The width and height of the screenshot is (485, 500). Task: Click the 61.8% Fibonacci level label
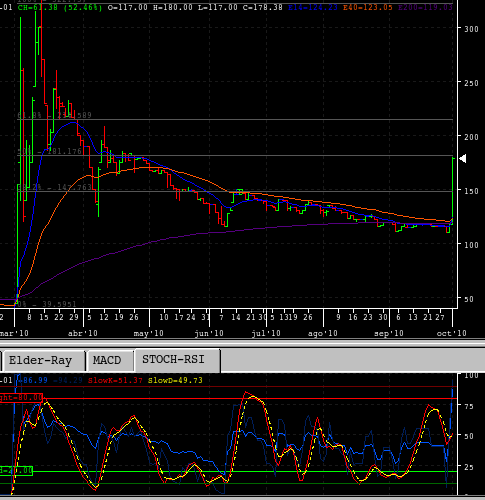pos(54,115)
